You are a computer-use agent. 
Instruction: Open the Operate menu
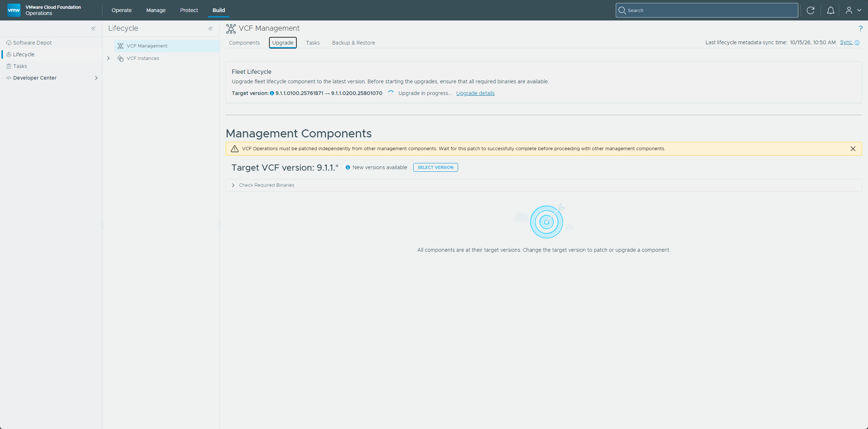(x=122, y=10)
